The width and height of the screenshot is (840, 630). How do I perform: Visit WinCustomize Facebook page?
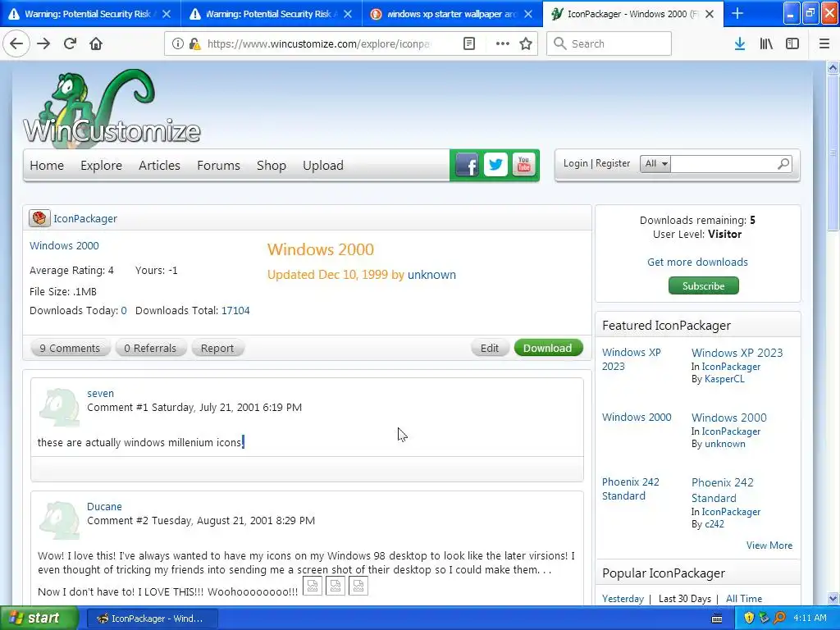tap(467, 165)
